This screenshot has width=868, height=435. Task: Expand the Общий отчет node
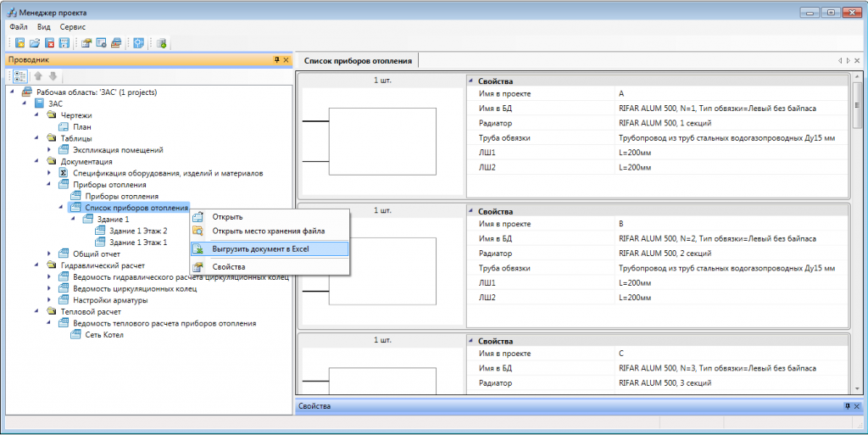(x=48, y=254)
